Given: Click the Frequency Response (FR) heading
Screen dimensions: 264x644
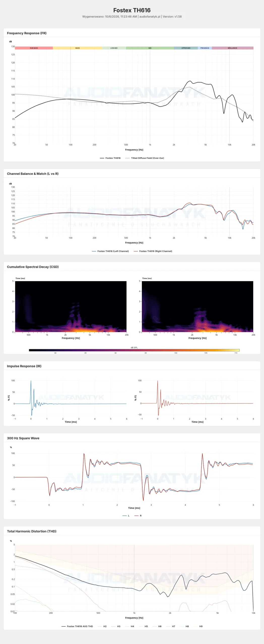Looking at the screenshot, I should tap(27, 33).
